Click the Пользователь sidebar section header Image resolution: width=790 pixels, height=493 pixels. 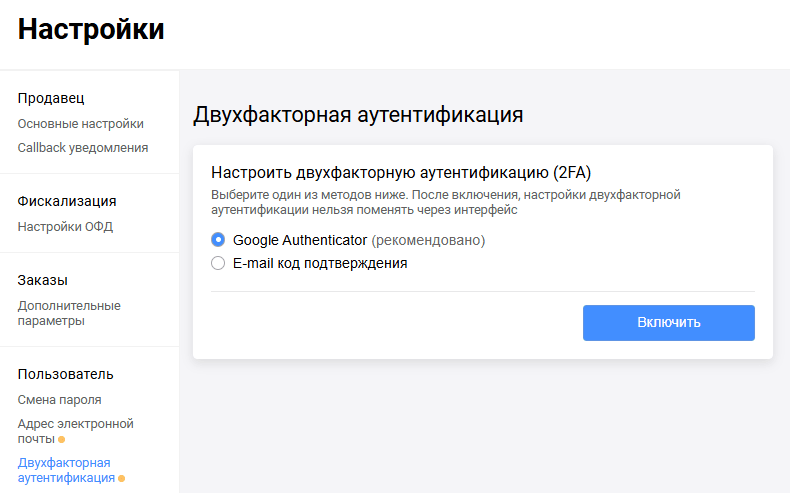pos(66,374)
